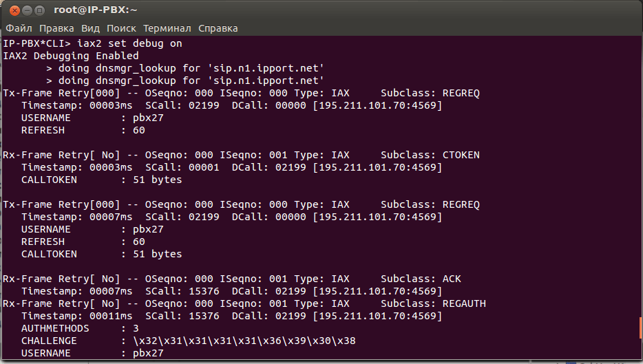Open the Справка menu
Screen dimensions: 643x364
pyautogui.click(x=218, y=28)
